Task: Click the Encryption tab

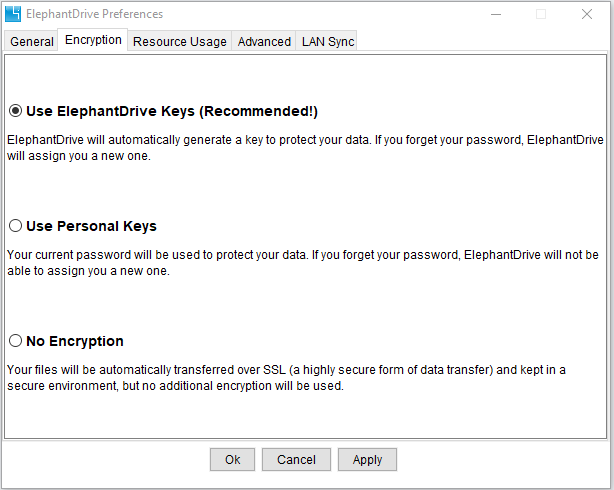Action: pos(93,40)
